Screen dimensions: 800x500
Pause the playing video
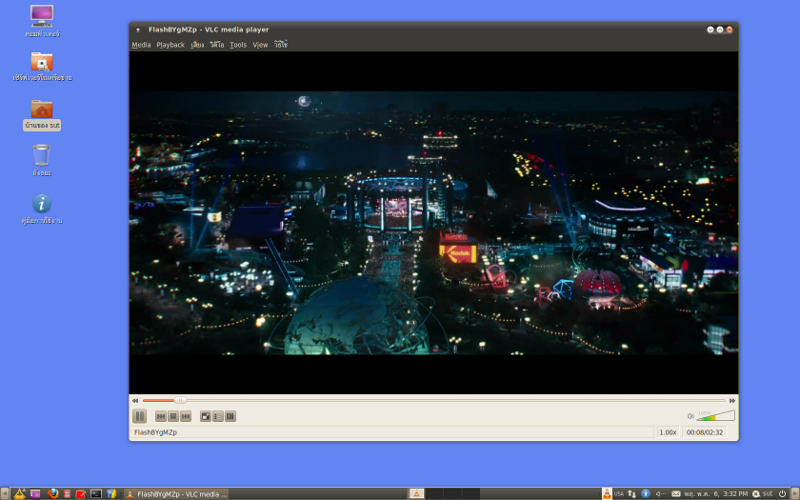[139, 416]
